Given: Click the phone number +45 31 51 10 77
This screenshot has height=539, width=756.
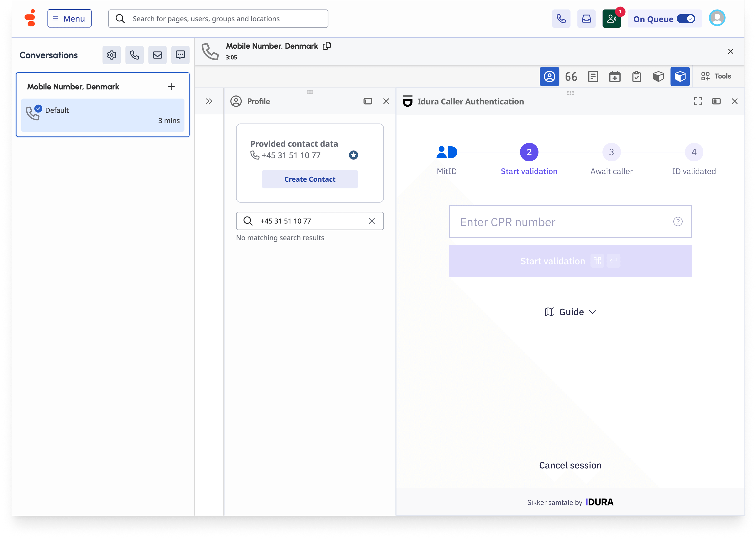Looking at the screenshot, I should [x=291, y=155].
